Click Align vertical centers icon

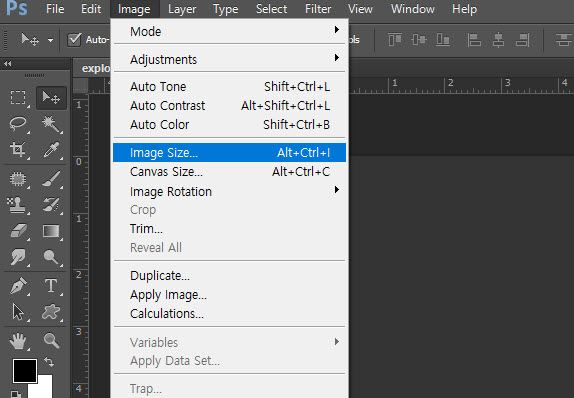419,39
